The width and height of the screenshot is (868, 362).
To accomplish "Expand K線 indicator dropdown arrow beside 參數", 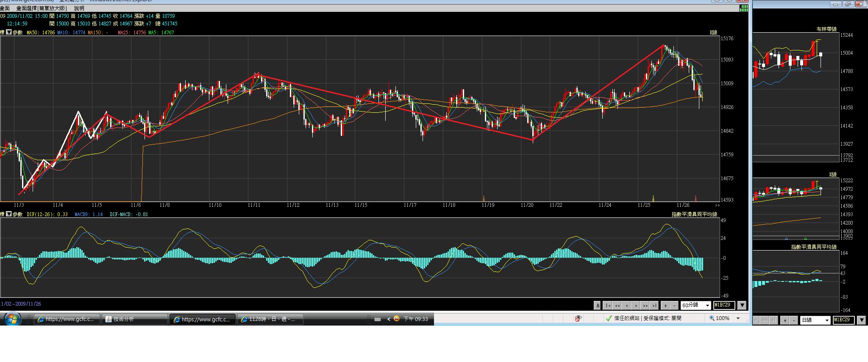I will pos(8,32).
